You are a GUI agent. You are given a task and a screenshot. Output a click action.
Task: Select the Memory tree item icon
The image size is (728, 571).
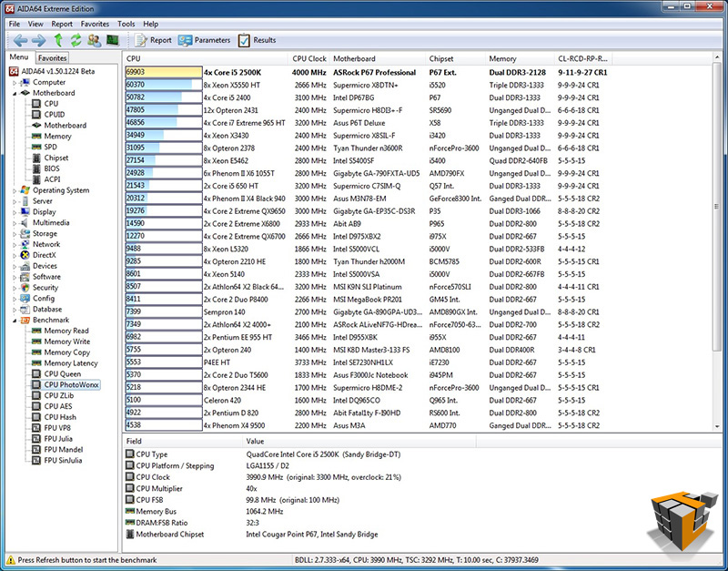[x=36, y=136]
